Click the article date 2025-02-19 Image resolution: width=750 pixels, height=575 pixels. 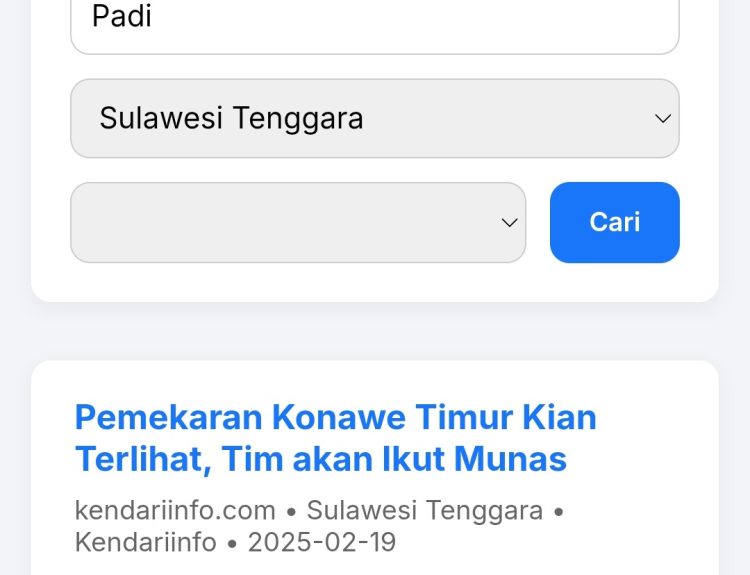(x=322, y=543)
